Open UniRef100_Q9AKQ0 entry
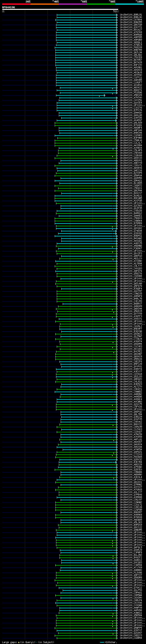The image size is (146, 644). click(131, 113)
